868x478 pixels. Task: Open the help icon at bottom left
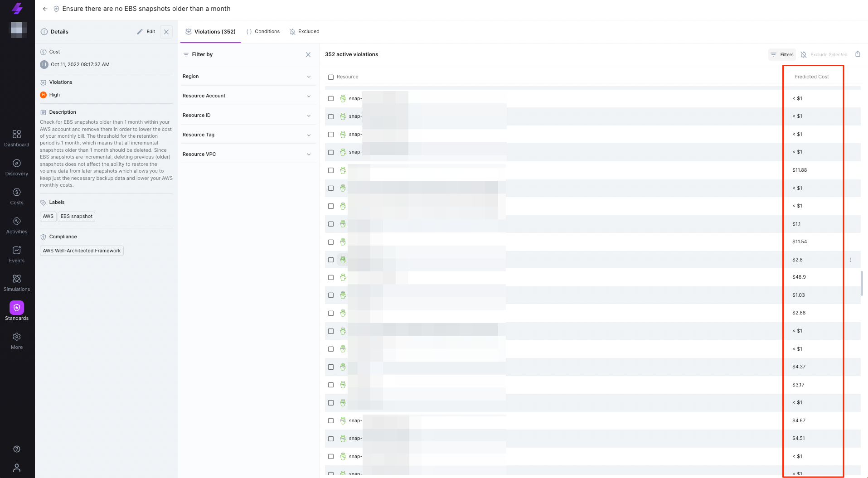[x=17, y=449]
